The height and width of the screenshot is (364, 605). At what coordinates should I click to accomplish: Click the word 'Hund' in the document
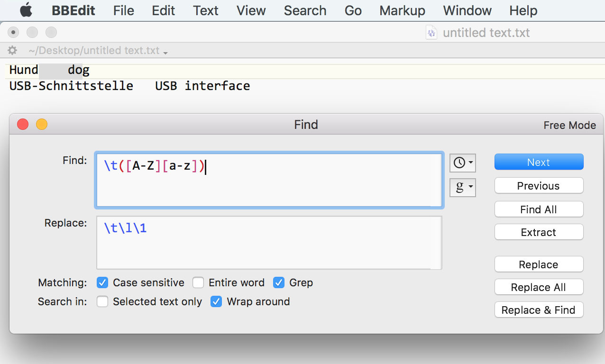click(24, 70)
